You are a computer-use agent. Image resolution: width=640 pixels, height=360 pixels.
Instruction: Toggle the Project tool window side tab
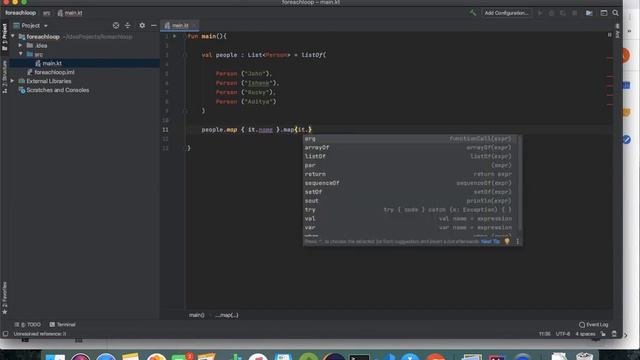4,38
